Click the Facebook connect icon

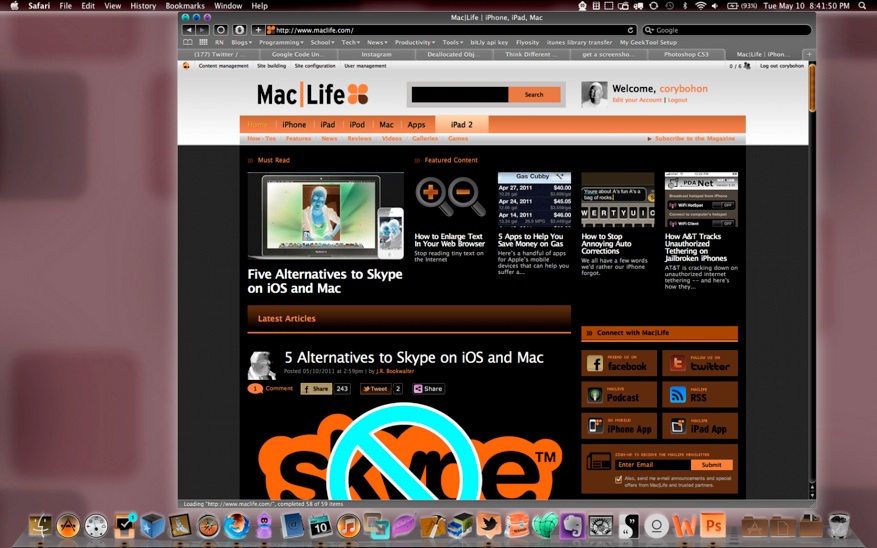(595, 363)
